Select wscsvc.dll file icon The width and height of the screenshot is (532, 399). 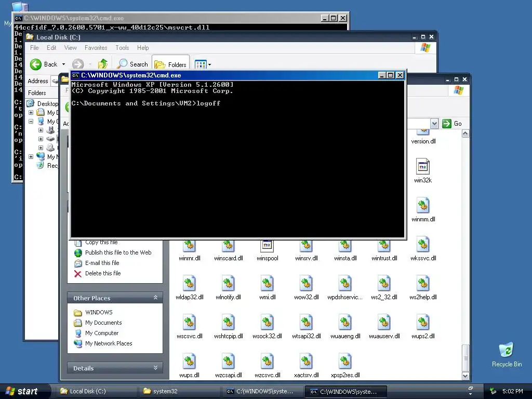point(189,322)
